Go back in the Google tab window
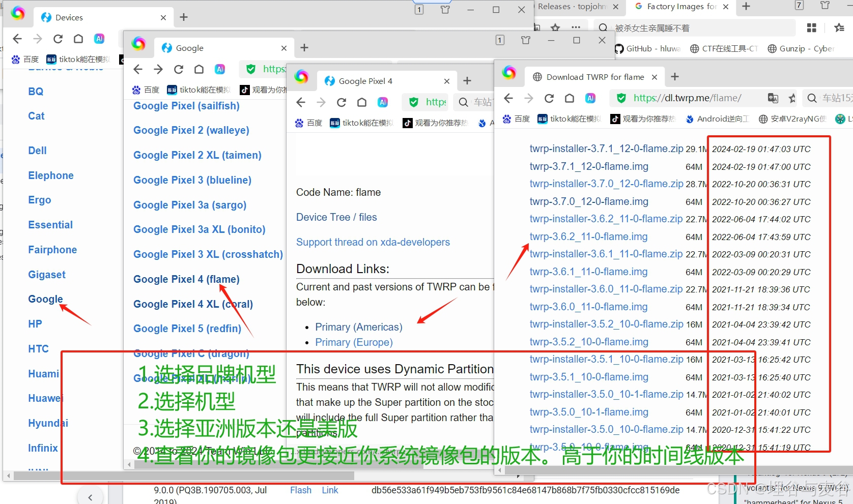Image resolution: width=853 pixels, height=504 pixels. [x=138, y=69]
